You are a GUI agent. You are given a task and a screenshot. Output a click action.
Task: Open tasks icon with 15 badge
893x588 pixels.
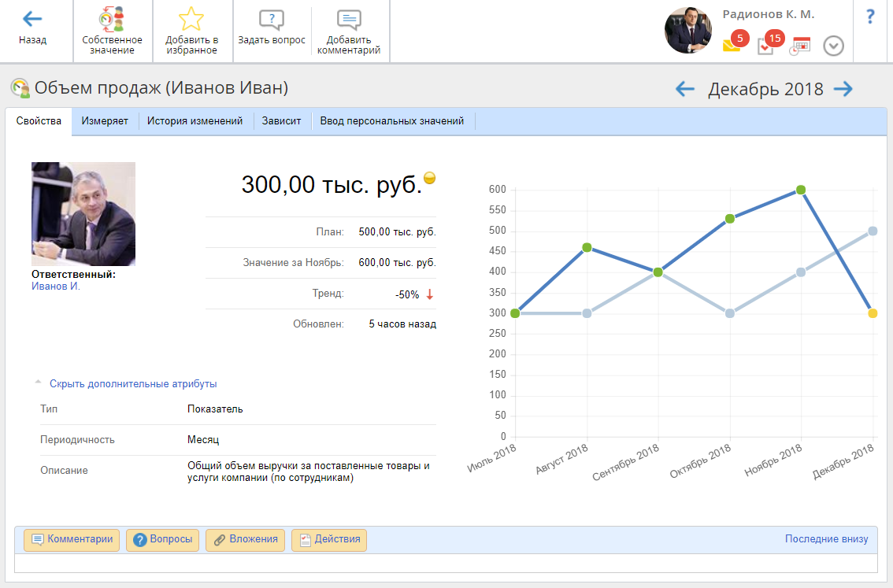765,46
